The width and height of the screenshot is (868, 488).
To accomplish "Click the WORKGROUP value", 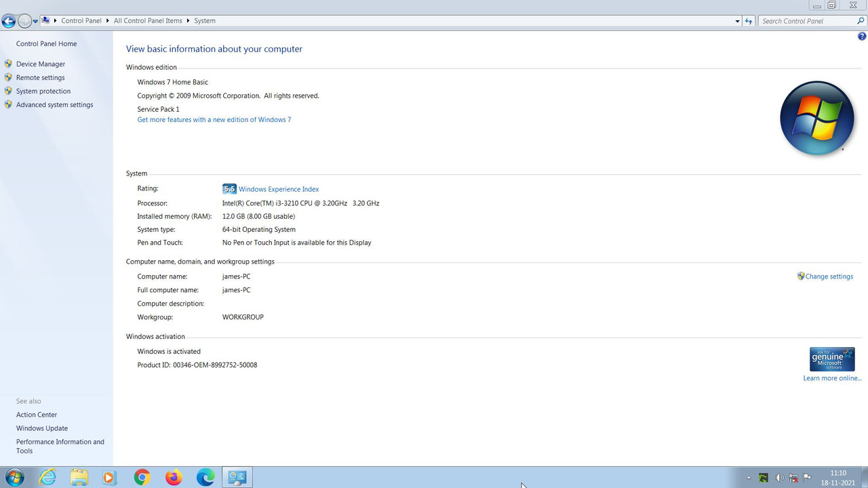I will (243, 317).
